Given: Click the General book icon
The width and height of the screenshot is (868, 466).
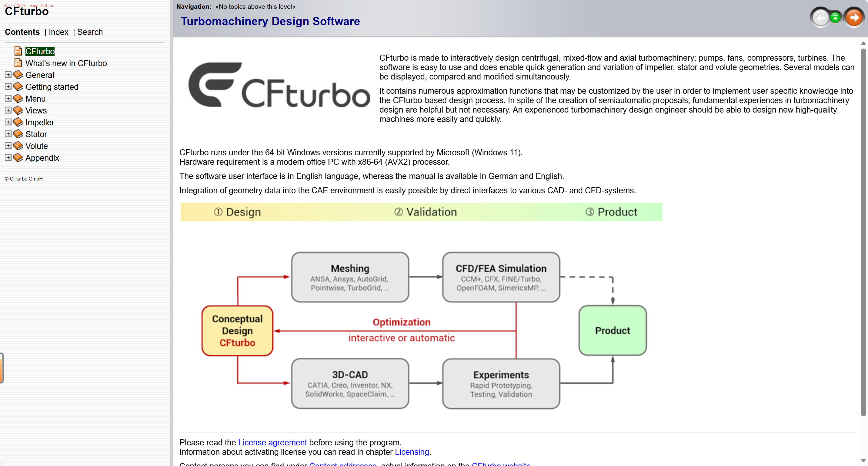Looking at the screenshot, I should [x=18, y=75].
